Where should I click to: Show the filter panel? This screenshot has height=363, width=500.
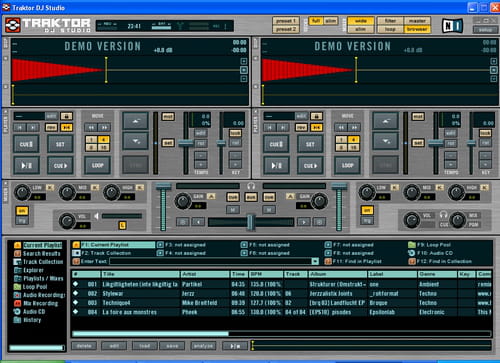pos(390,21)
